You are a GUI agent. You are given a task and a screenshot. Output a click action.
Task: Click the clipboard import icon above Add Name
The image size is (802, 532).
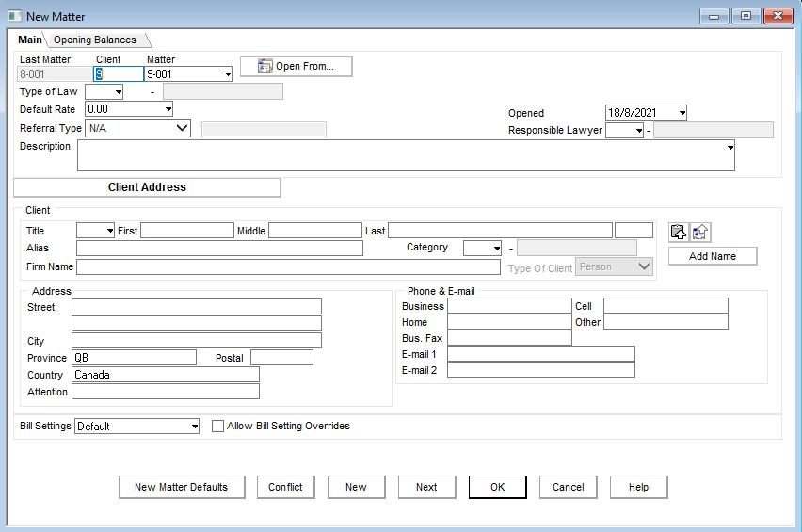tap(679, 232)
